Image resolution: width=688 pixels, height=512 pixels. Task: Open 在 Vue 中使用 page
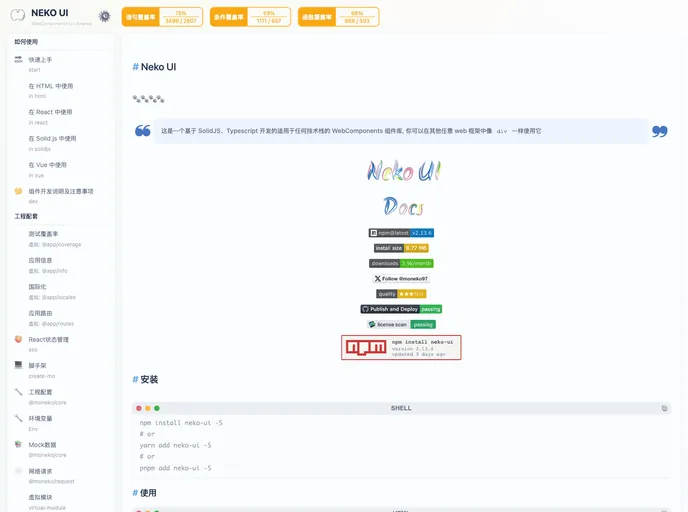(61, 169)
